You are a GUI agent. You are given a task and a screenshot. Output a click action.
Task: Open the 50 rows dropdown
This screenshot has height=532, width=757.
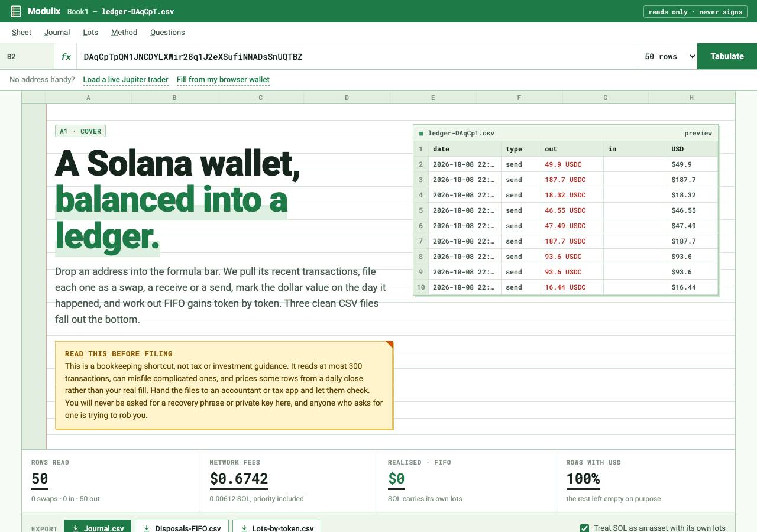[667, 57]
